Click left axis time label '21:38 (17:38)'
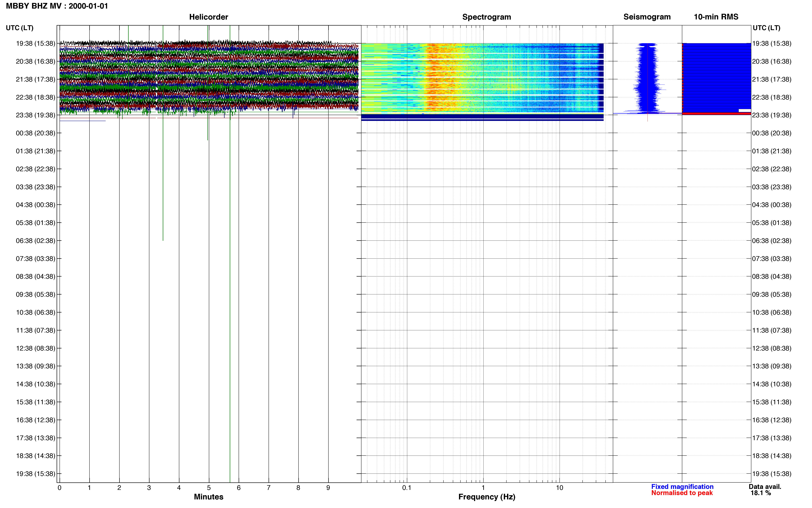This screenshot has width=812, height=508. pos(36,79)
